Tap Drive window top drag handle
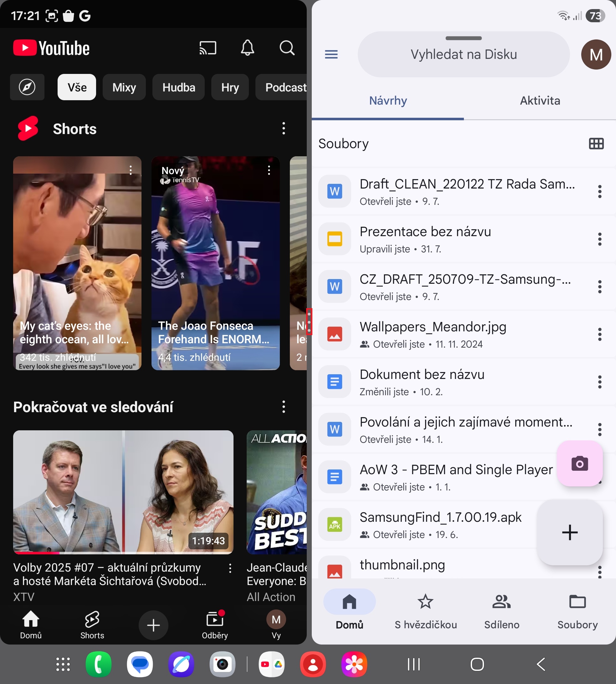The image size is (616, 684). click(463, 38)
